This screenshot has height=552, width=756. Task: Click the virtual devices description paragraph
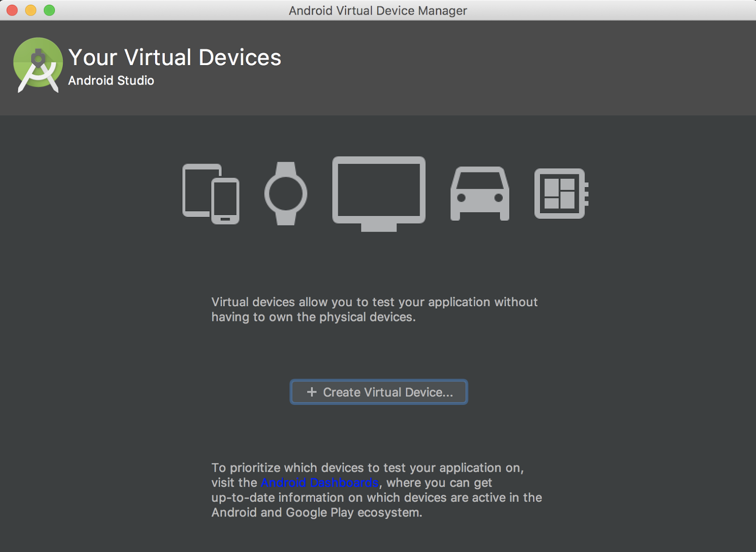tap(374, 309)
